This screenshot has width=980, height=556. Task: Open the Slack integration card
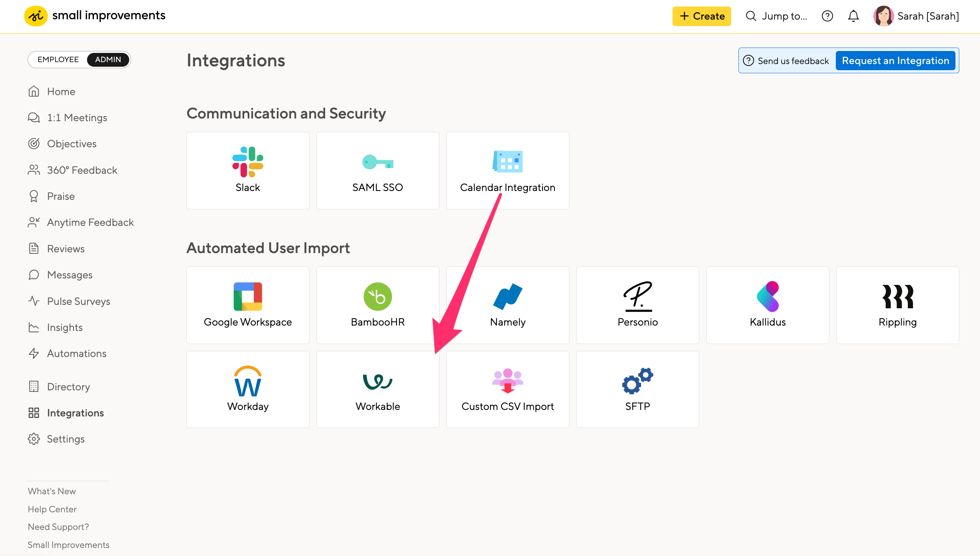[x=248, y=171]
